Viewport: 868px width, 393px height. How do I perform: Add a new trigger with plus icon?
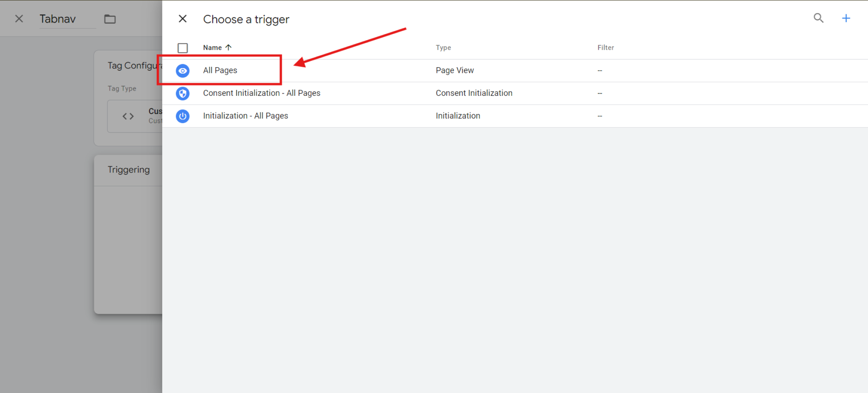pos(846,18)
